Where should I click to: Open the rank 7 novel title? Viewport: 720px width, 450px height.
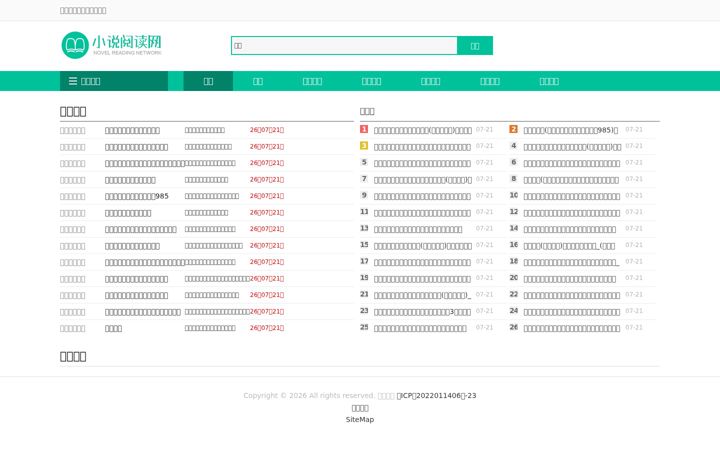[x=423, y=180]
